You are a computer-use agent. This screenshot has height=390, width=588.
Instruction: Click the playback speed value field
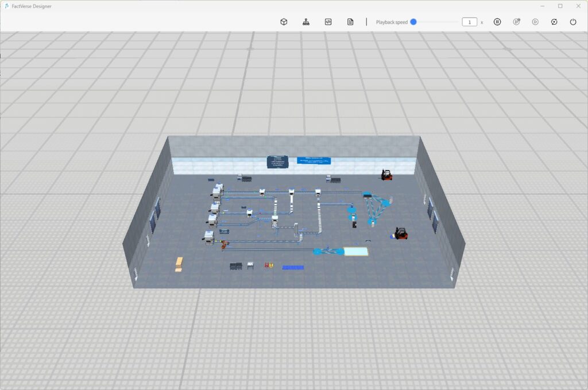469,22
